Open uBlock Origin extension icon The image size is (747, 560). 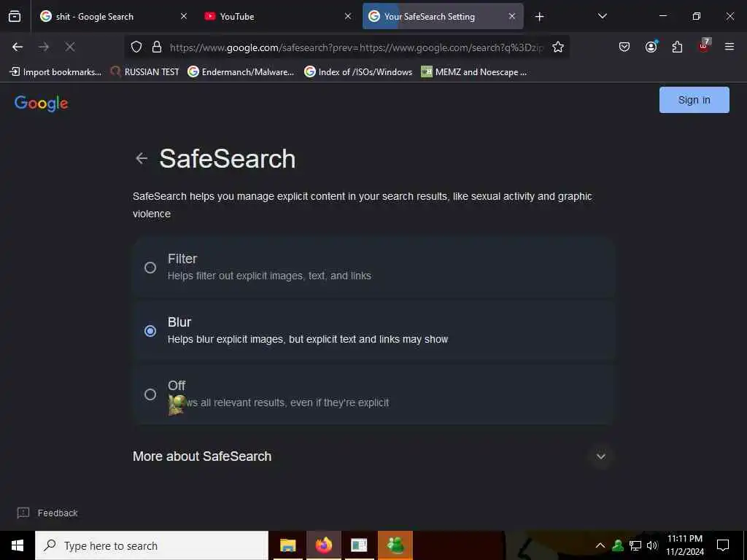pyautogui.click(x=704, y=46)
